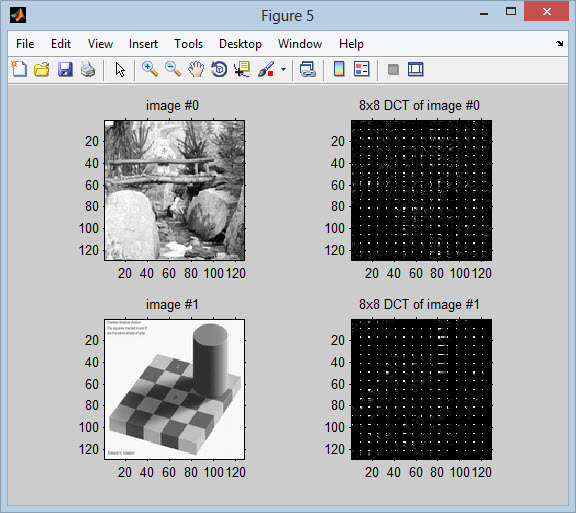Click the 8x8 DCT of image #0 plot
This screenshot has width=576, height=513.
[421, 190]
